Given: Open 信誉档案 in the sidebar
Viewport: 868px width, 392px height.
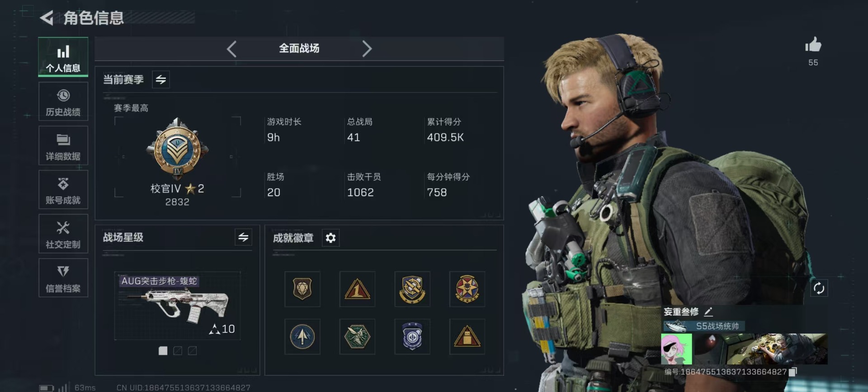Looking at the screenshot, I should coord(63,278).
